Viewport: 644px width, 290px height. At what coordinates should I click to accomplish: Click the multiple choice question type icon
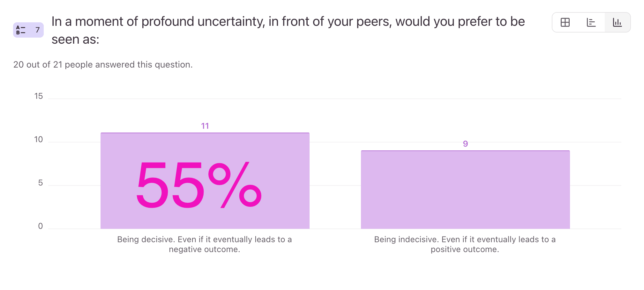pos(21,30)
